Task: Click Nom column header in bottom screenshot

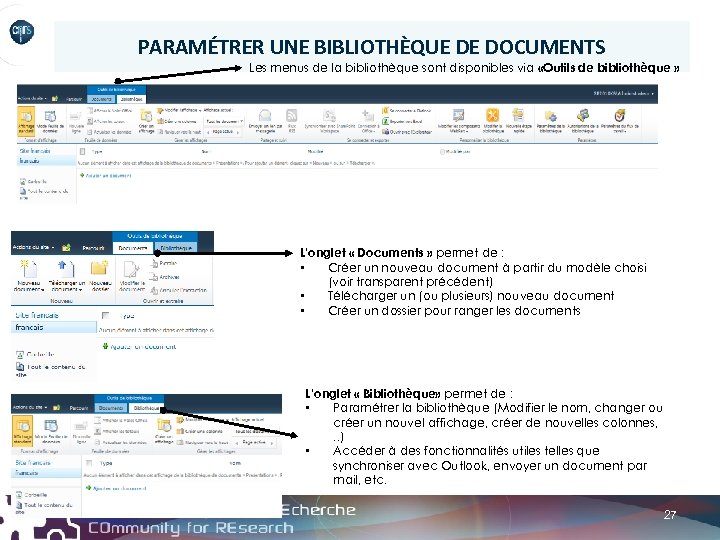Action: coord(235,463)
